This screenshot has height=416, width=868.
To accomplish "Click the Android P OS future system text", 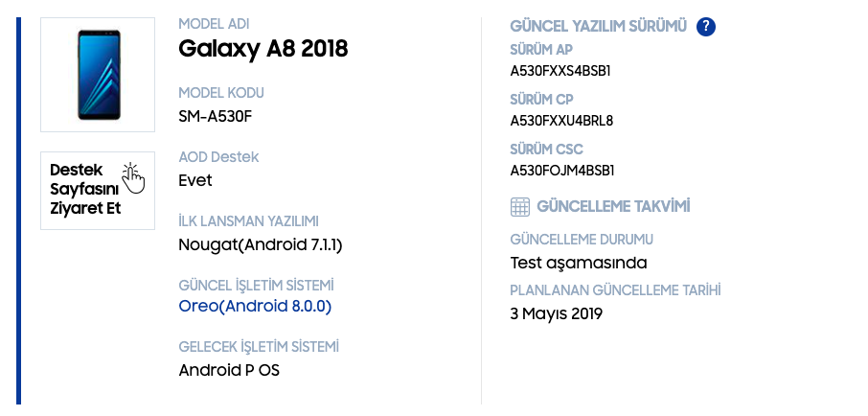I will point(229,370).
